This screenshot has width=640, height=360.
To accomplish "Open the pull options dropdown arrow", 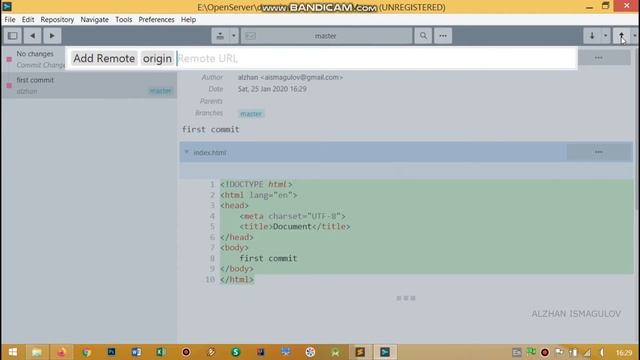I will (605, 36).
